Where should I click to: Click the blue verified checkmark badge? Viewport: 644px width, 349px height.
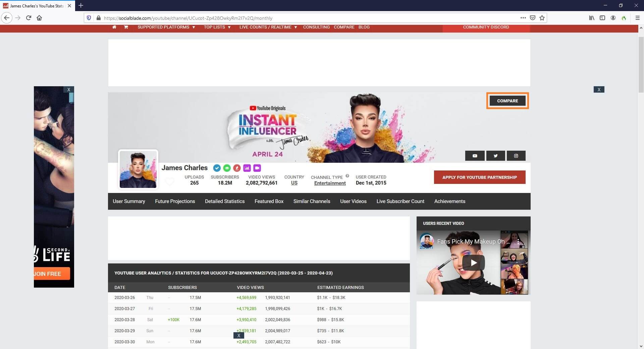point(217,168)
